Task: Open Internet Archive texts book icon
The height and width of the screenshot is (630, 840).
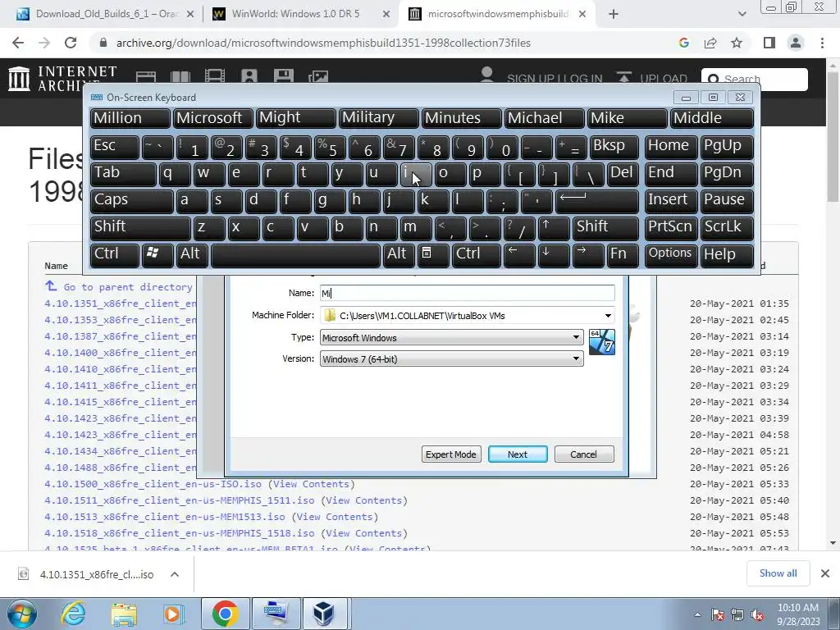Action: tap(180, 76)
